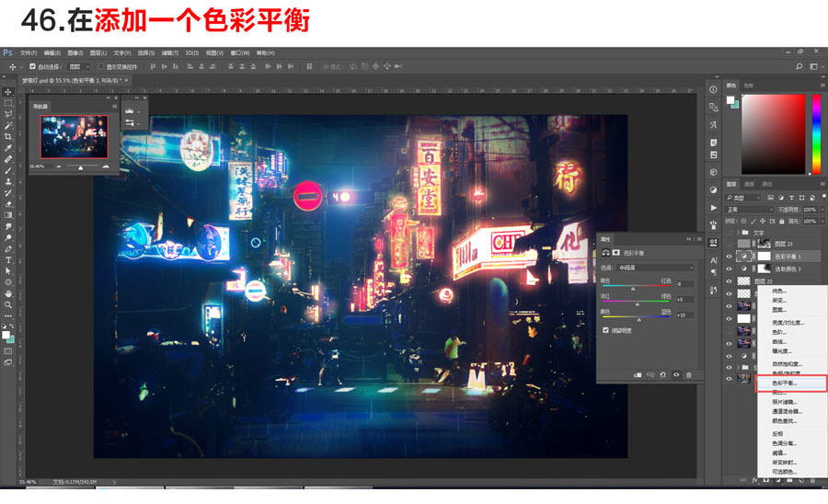Click the search magnifier in the options bar

click(x=799, y=66)
